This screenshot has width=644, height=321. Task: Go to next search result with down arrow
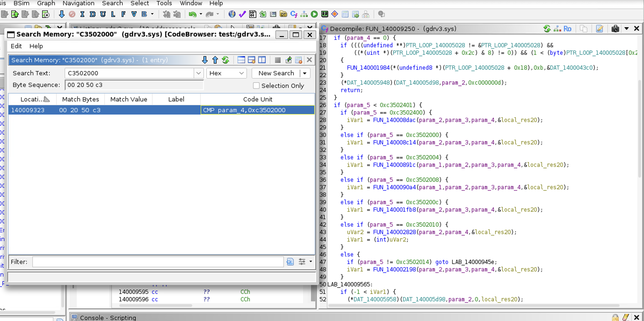[205, 60]
